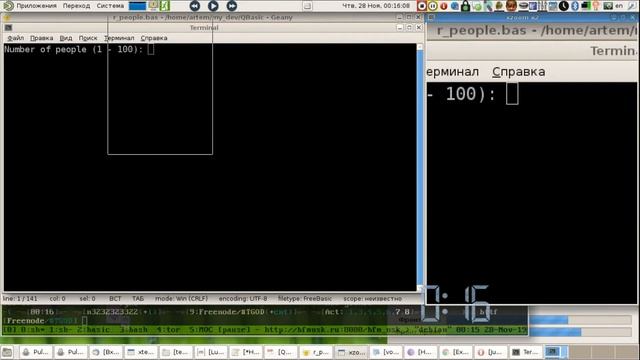Click the green padlock tray icon
Screen dimensions: 640x360
(465, 6)
